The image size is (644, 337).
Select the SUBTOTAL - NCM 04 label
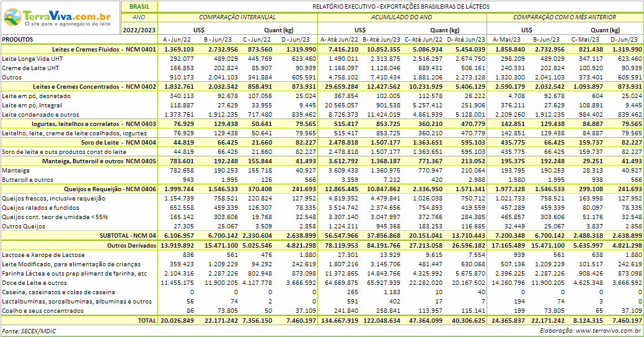click(x=128, y=236)
